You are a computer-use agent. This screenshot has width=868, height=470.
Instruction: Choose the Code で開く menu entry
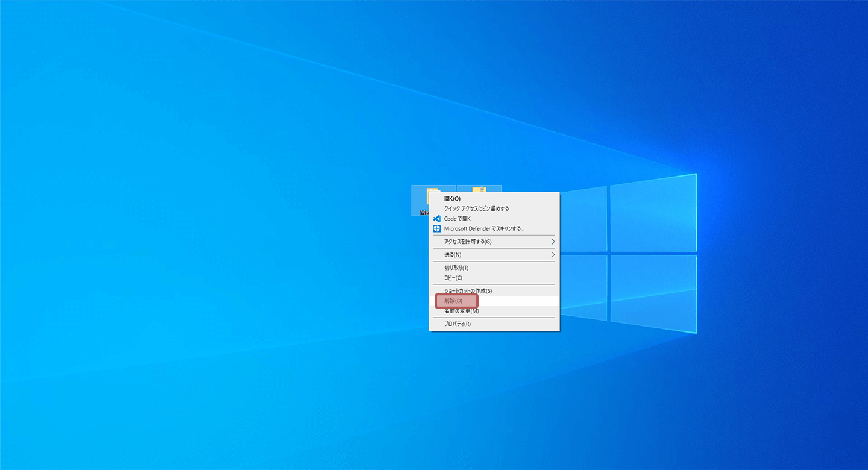click(x=458, y=219)
